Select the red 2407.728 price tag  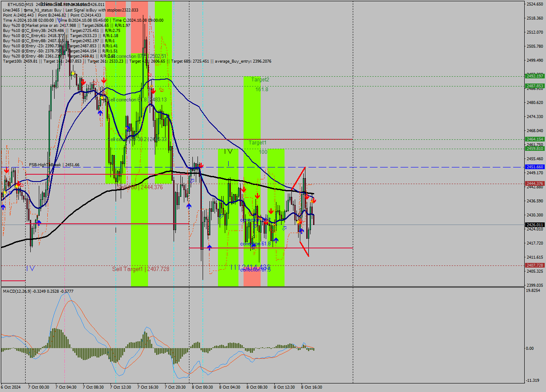tap(534, 265)
